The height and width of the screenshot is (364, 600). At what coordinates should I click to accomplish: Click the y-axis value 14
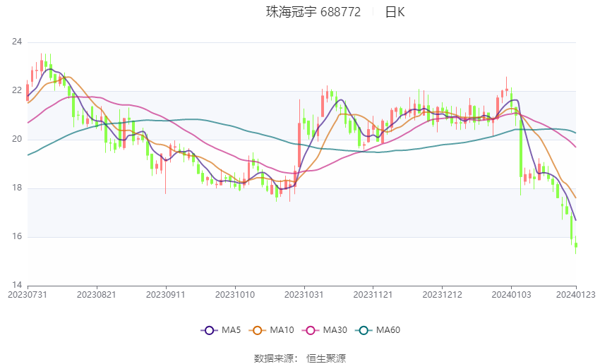coord(17,285)
